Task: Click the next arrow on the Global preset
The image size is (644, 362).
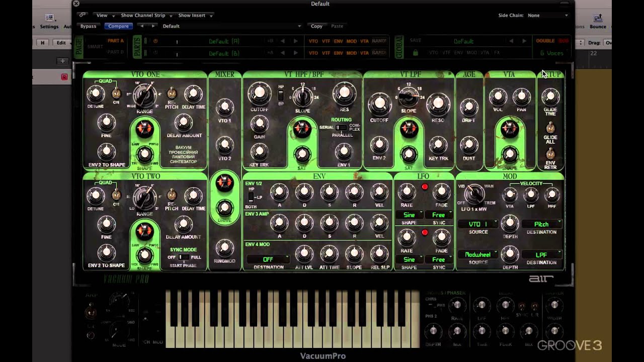Action: 524,41
